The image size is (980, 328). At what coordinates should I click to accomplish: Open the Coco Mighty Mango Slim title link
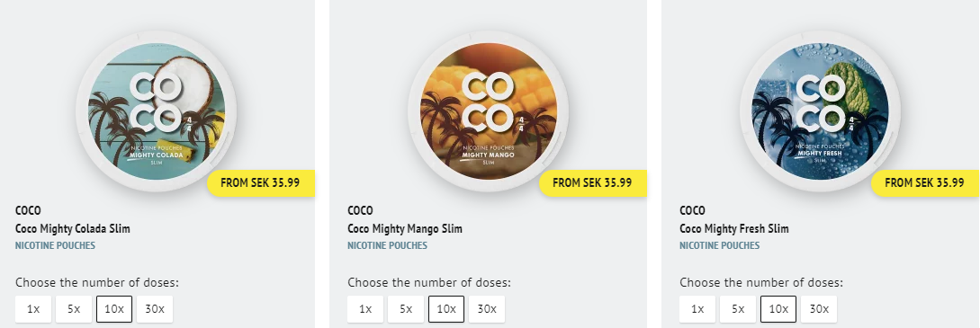point(405,228)
